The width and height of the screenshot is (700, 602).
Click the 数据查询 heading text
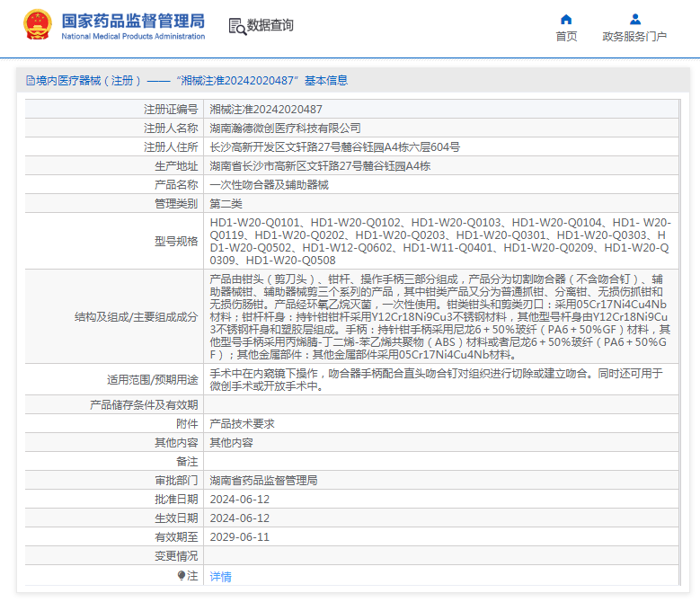click(x=270, y=26)
